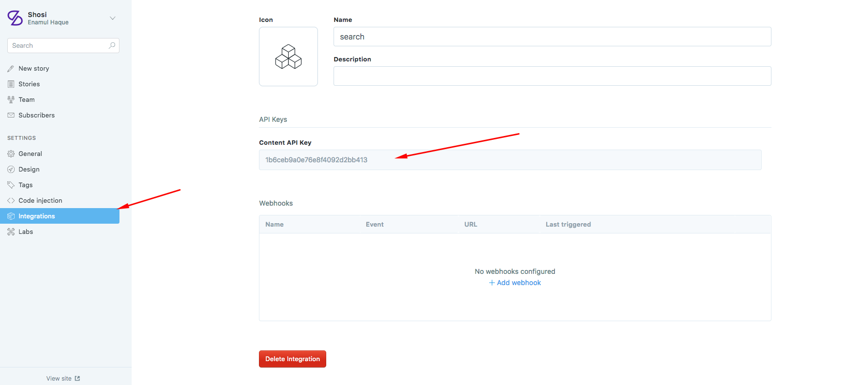Click the Team people icon

11,100
